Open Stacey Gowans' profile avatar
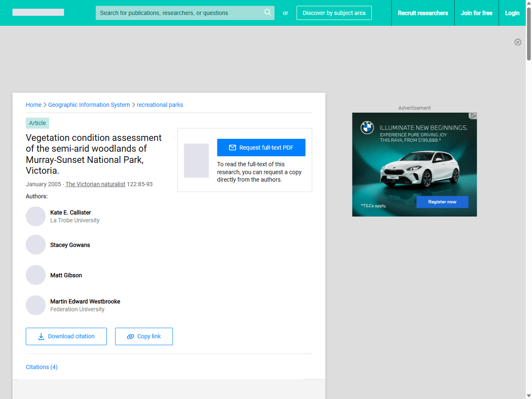 [x=36, y=245]
